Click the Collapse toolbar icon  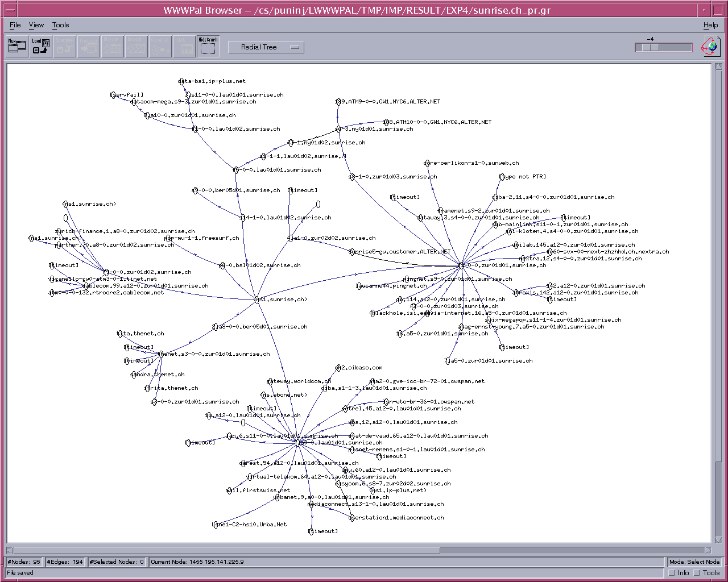(160, 47)
